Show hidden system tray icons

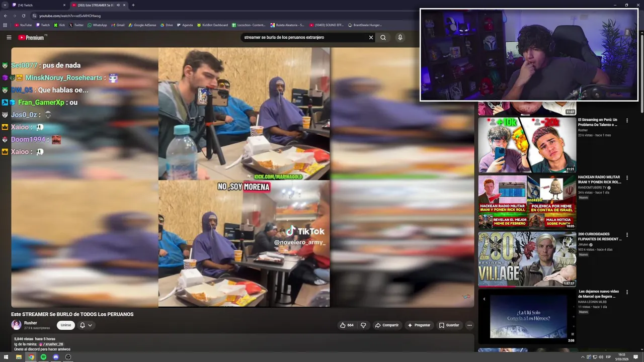point(583,357)
